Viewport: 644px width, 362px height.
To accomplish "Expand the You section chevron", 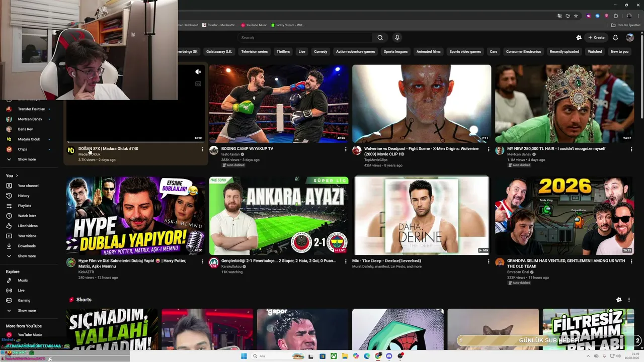I will click(17, 175).
